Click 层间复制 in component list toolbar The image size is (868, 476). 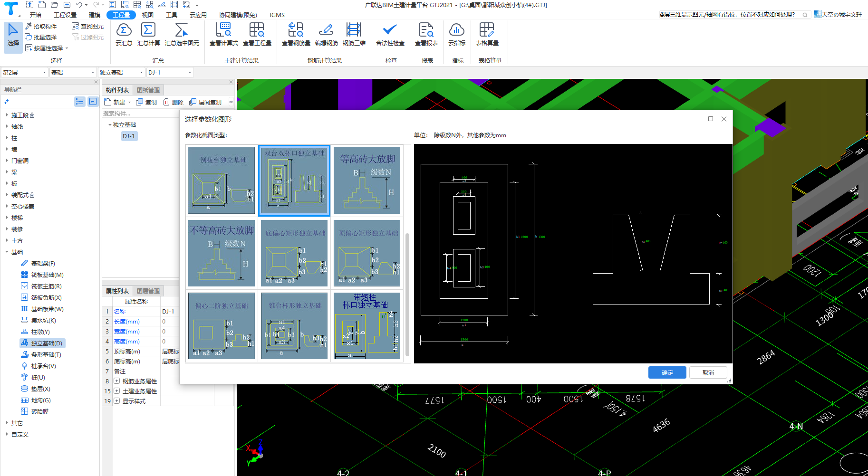click(205, 102)
